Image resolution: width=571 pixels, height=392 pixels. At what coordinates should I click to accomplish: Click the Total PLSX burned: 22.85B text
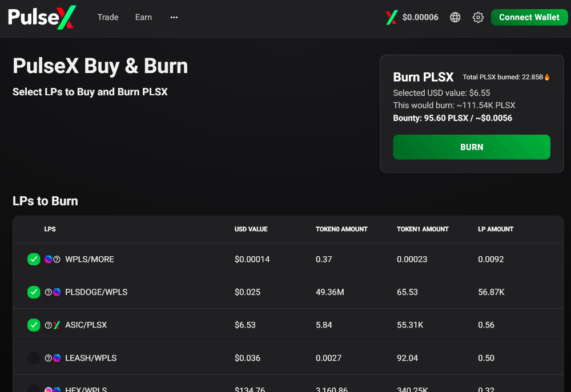click(503, 77)
